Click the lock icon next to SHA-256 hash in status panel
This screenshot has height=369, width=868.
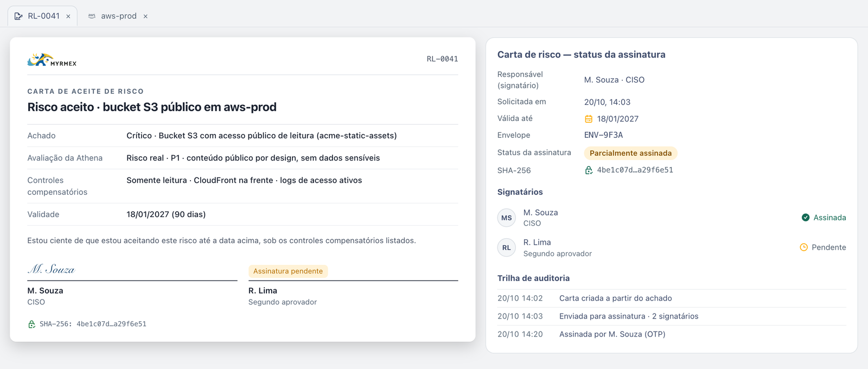tap(589, 170)
